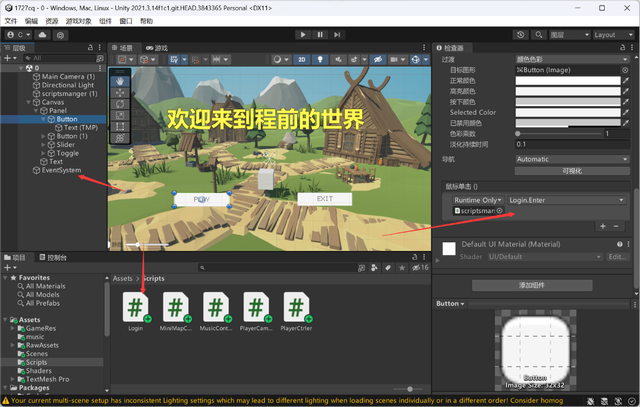Open Project search by type filter
Viewport: 640px width, 407px height.
(374, 268)
